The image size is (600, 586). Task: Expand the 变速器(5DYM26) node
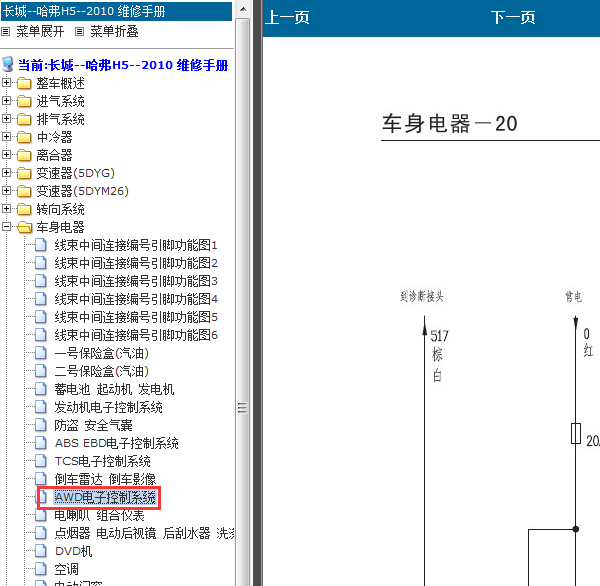[6, 190]
